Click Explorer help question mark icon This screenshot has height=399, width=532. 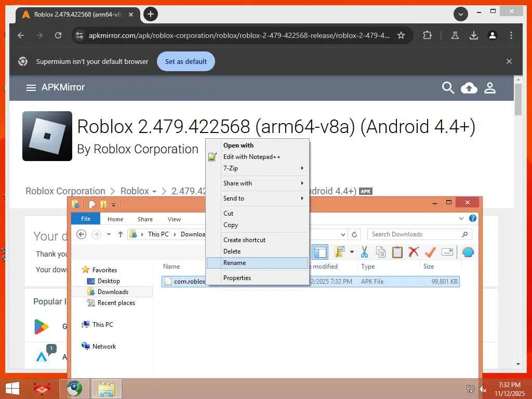(x=472, y=218)
